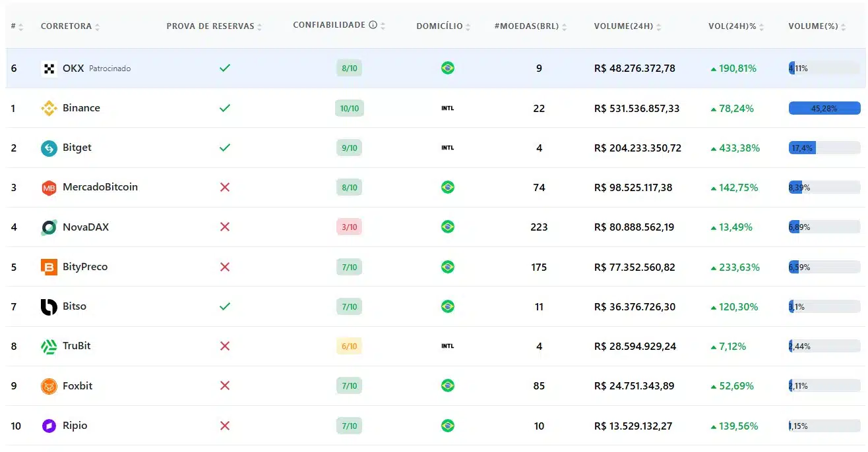Open the Ripio exchange link
This screenshot has height=452, width=868.
point(75,426)
